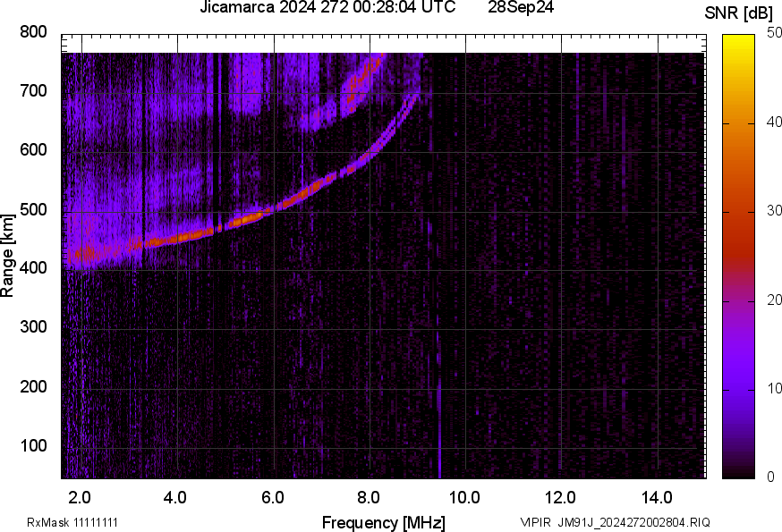
Task: Click the bright orange echo trace near 5 MHz
Action: pyautogui.click(x=246, y=218)
